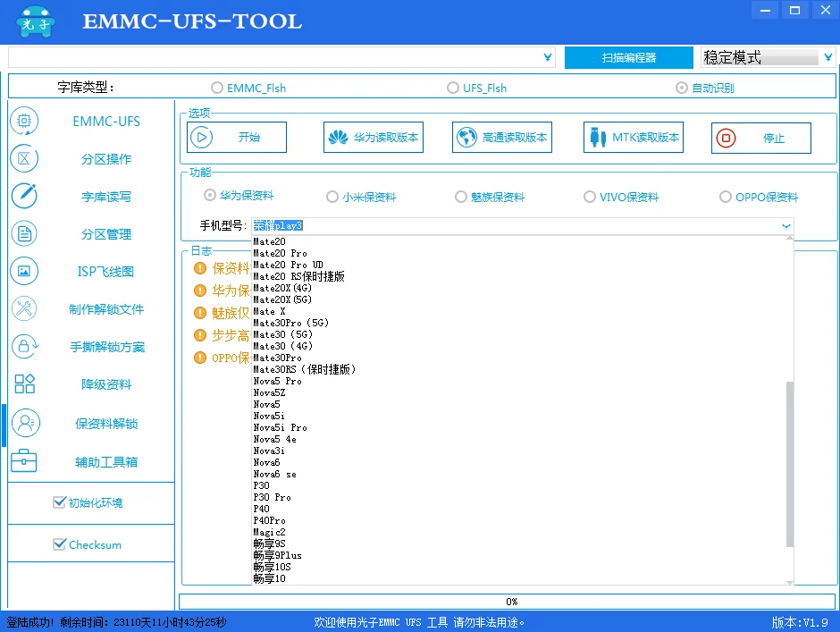Open the 保资料解锁 sidebar tab
This screenshot has height=632, width=840.
[x=106, y=424]
